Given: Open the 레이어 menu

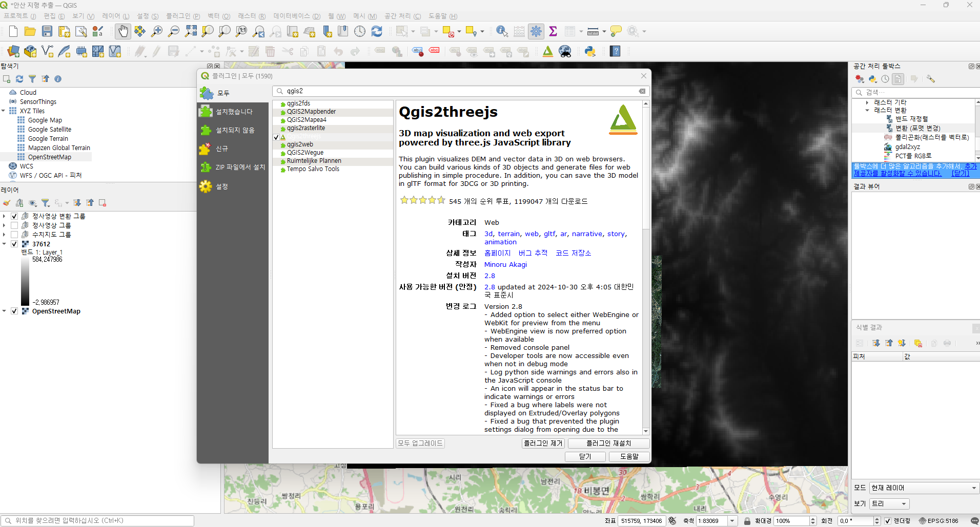Looking at the screenshot, I should coord(115,16).
